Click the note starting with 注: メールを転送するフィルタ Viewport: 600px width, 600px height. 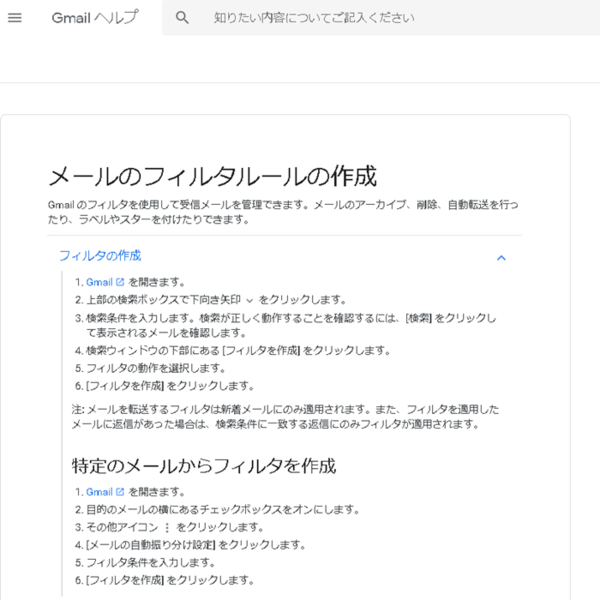285,417
